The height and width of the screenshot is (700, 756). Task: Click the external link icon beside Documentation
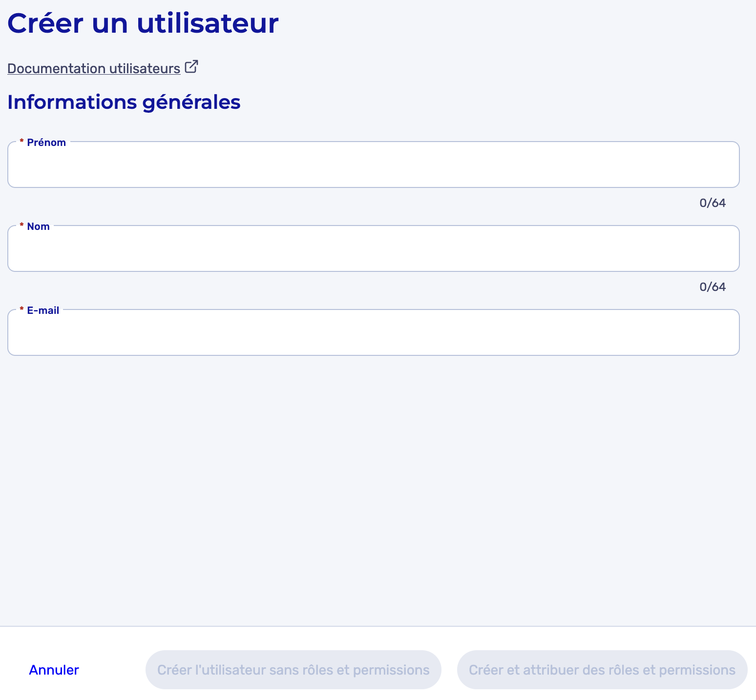[x=191, y=67]
